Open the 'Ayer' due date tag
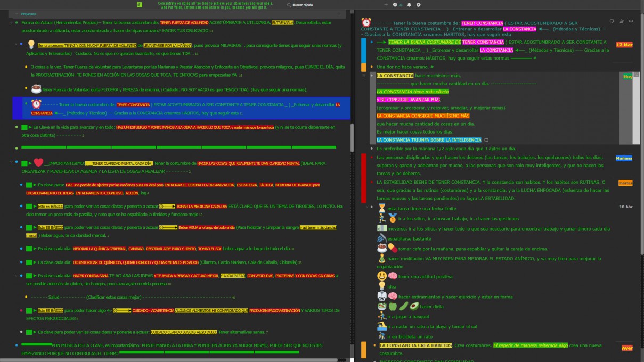Image resolution: width=644 pixels, height=362 pixels. click(x=627, y=348)
